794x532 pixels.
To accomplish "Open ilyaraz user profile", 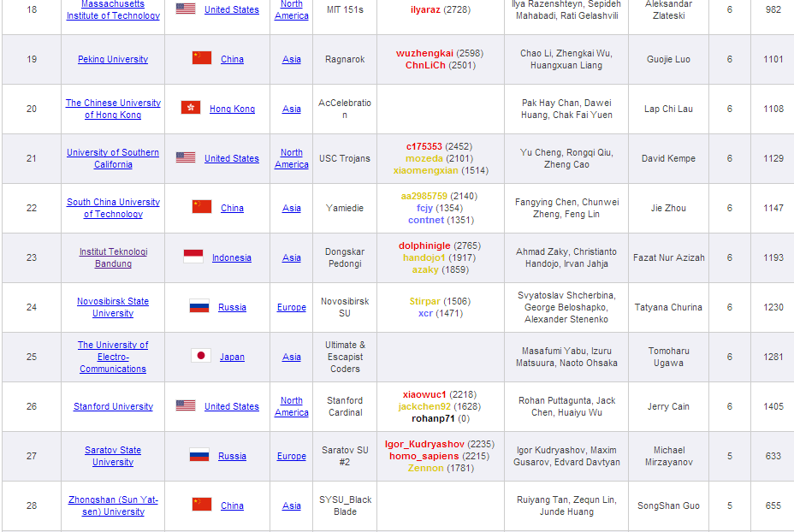I will 425,9.
